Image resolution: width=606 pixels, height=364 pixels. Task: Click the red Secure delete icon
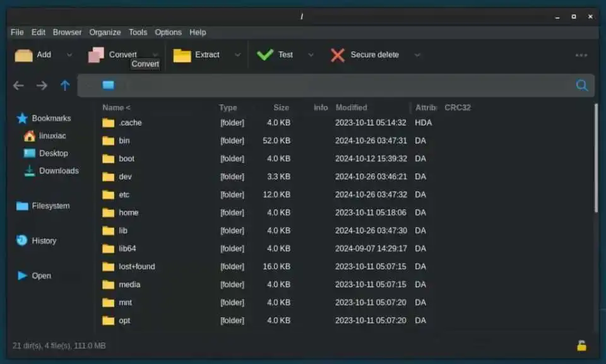click(337, 56)
